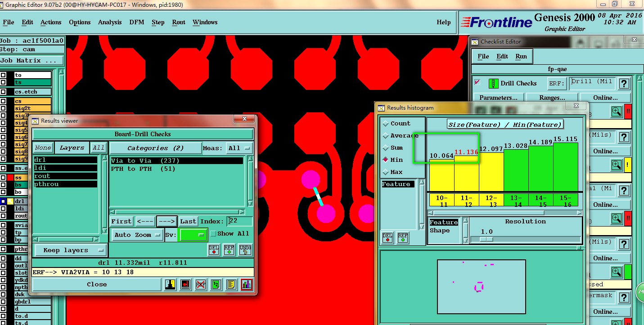Open the Help menu
Image resolution: width=644 pixels, height=325 pixels.
[x=443, y=22]
